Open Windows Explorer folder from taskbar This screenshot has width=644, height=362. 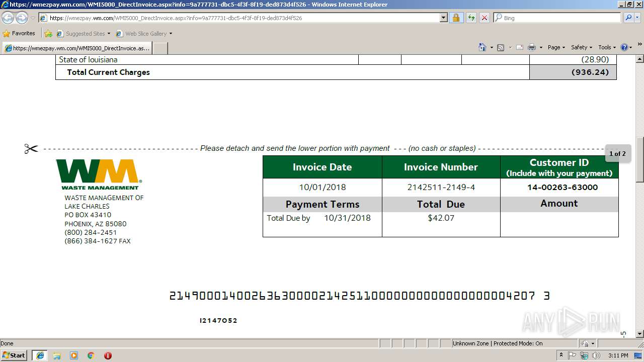(x=57, y=355)
